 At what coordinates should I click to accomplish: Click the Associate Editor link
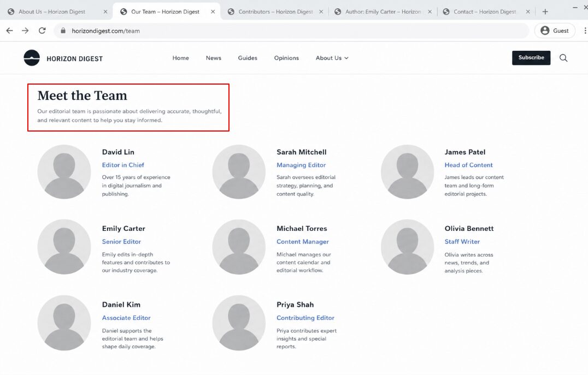point(126,318)
